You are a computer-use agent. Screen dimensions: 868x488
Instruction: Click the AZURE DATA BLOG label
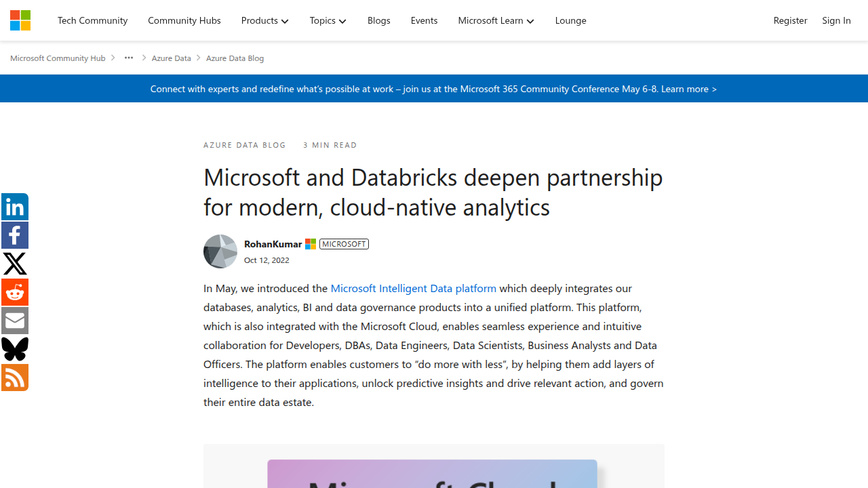[245, 145]
